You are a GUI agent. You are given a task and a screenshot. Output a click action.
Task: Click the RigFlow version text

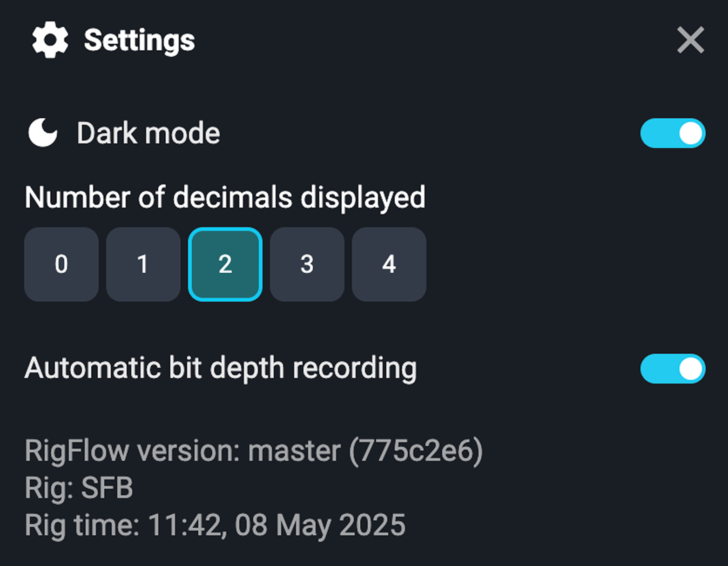pyautogui.click(x=254, y=450)
